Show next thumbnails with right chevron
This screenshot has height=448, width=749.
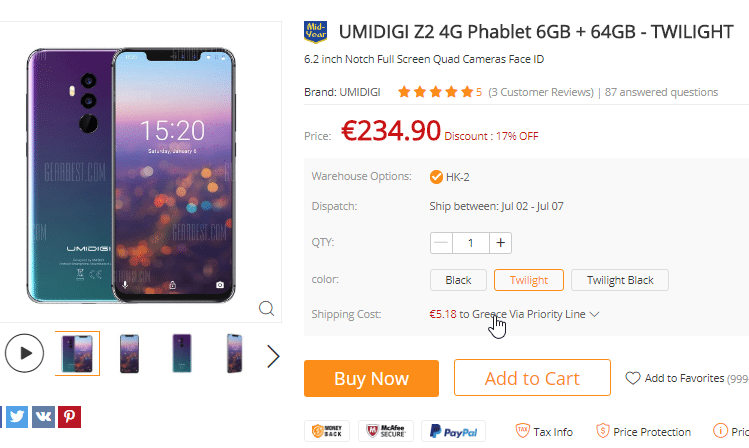tap(273, 356)
